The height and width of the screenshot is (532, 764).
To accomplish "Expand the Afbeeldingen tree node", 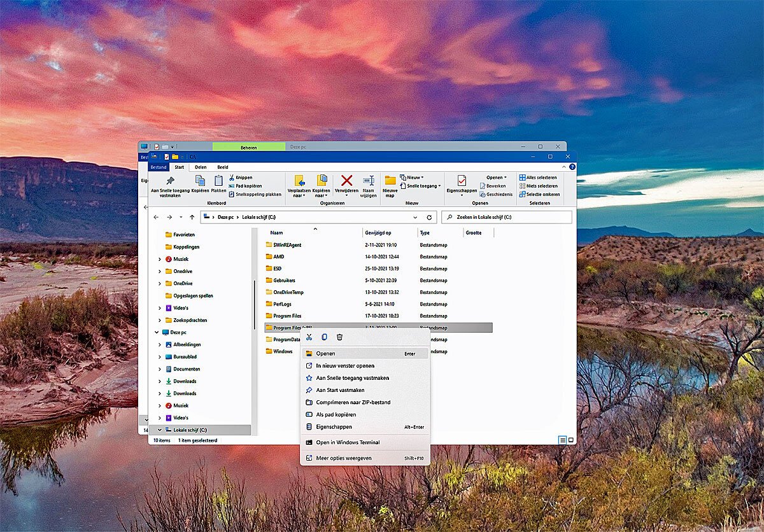I will [160, 345].
